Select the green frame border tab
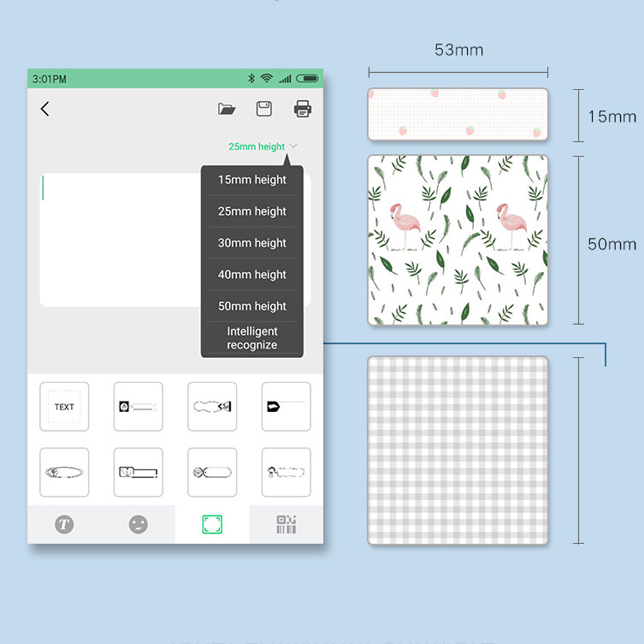 point(212,524)
